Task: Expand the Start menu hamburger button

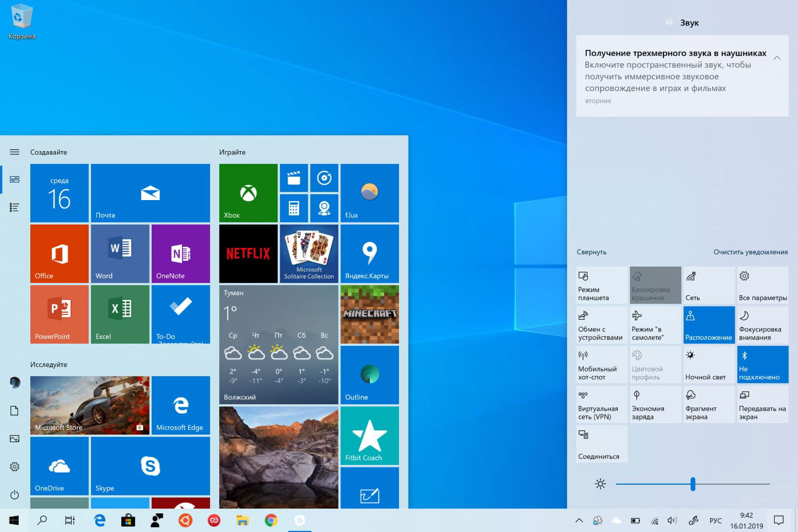Action: coord(14,152)
